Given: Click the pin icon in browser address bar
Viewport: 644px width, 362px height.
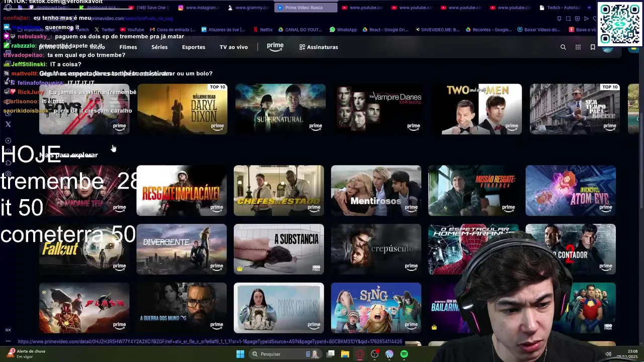Looking at the screenshot, I should pyautogui.click(x=559, y=19).
